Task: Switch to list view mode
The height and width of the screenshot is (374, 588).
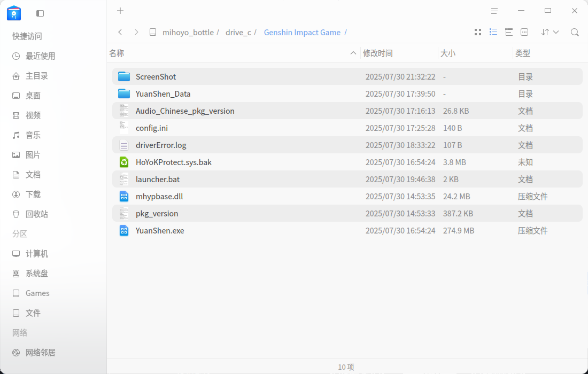Action: (493, 32)
